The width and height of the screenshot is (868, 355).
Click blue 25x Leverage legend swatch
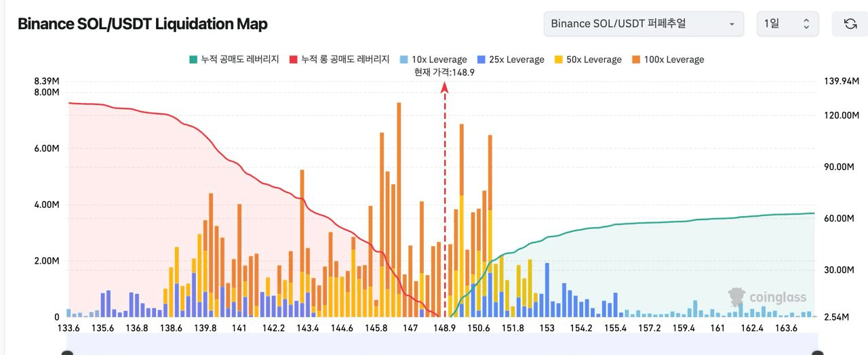[x=481, y=60]
